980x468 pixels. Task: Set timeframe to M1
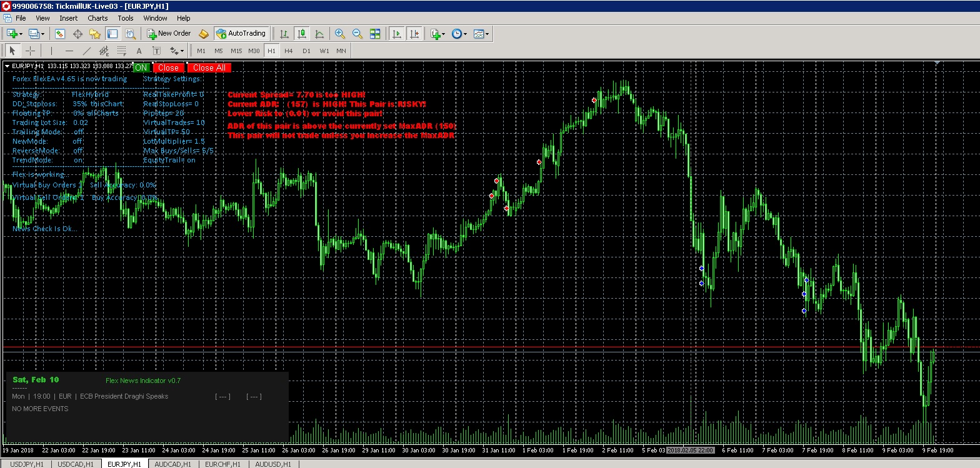pos(201,51)
